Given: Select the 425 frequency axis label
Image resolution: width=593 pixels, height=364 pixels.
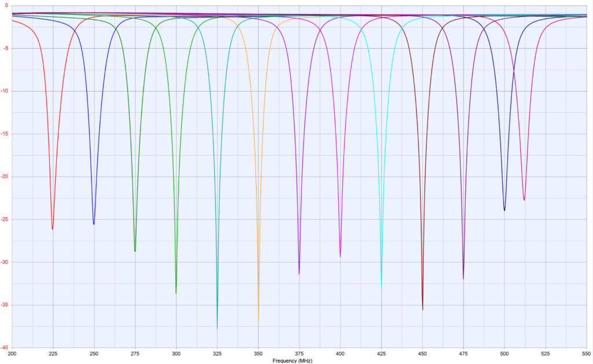Looking at the screenshot, I should (381, 354).
